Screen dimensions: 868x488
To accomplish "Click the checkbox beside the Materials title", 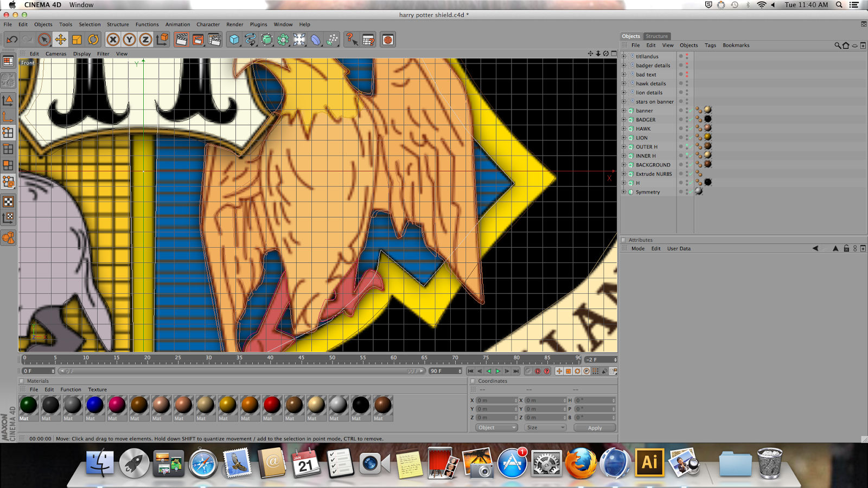I will [22, 381].
